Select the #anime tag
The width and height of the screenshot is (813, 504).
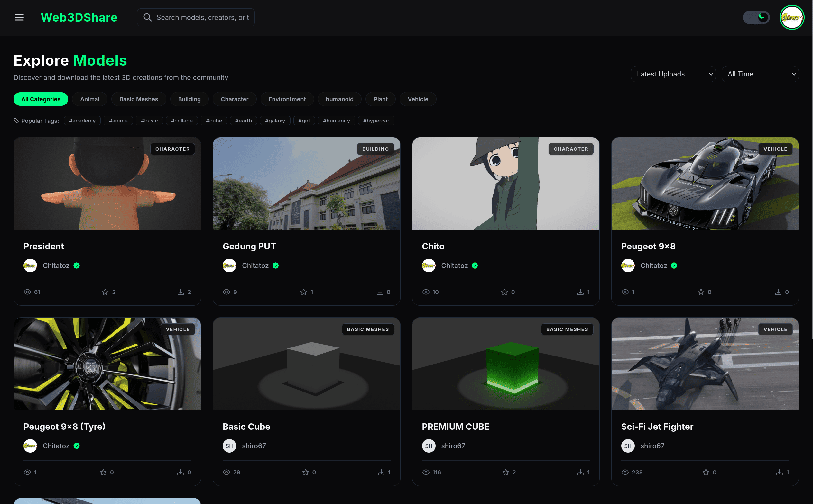[x=118, y=120]
